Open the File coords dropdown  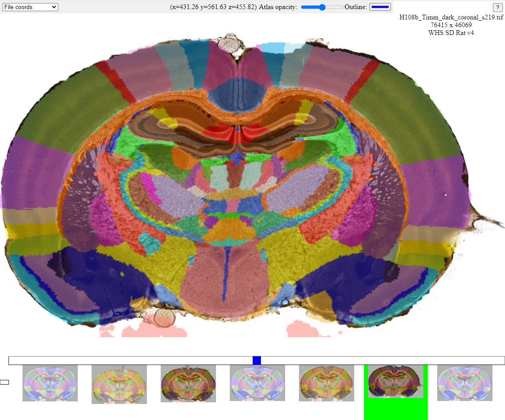tap(30, 7)
